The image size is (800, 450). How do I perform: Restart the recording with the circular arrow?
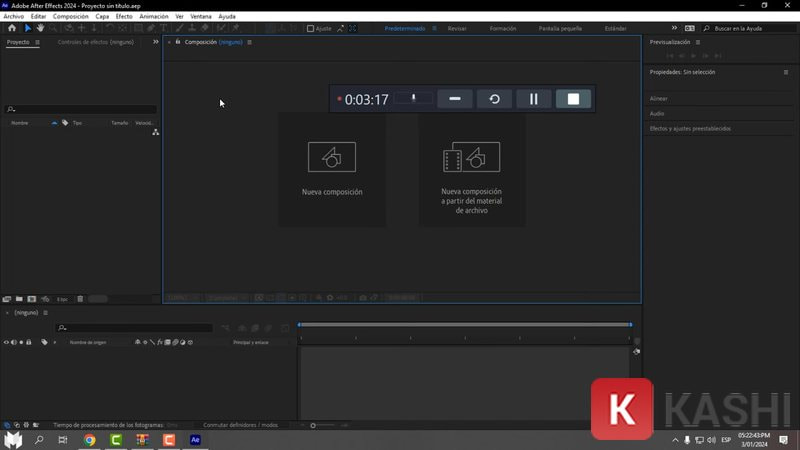coord(494,99)
